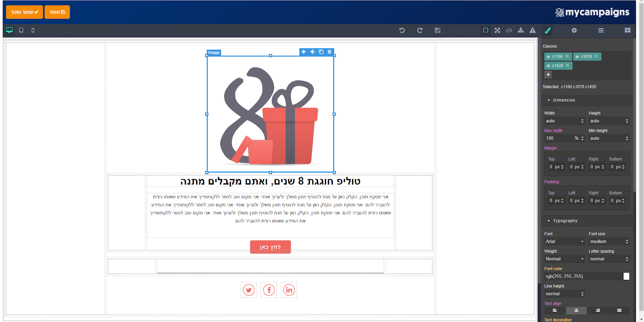The width and height of the screenshot is (644, 322).
Task: Set text align to left
Action: click(x=555, y=310)
